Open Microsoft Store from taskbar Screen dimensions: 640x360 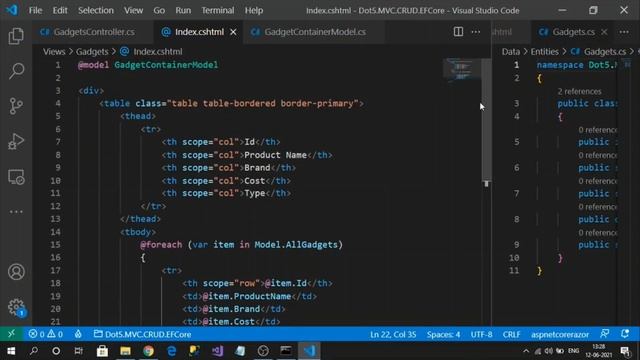click(x=102, y=351)
